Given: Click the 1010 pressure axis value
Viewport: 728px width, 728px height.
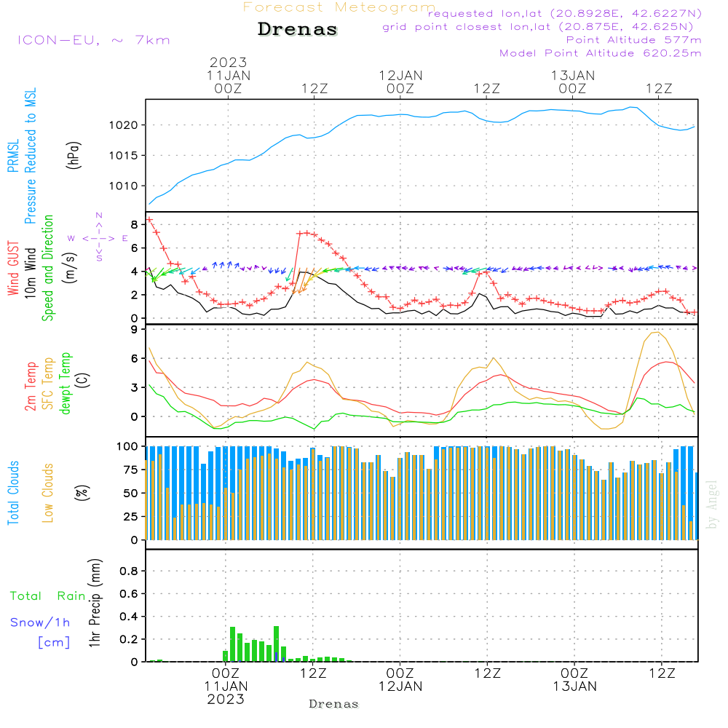Looking at the screenshot, I should (124, 186).
